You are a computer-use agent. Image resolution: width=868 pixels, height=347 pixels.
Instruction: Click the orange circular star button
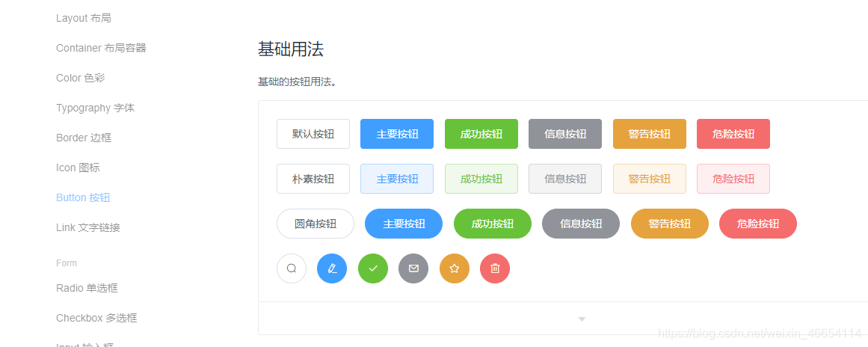[455, 268]
